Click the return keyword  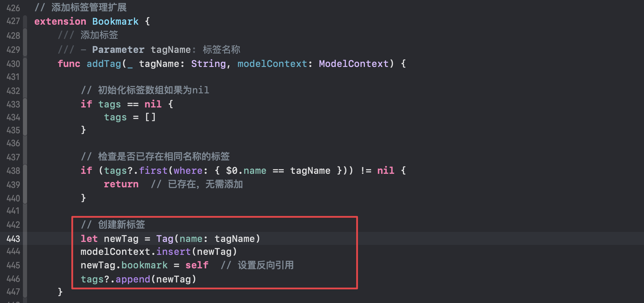click(x=121, y=184)
